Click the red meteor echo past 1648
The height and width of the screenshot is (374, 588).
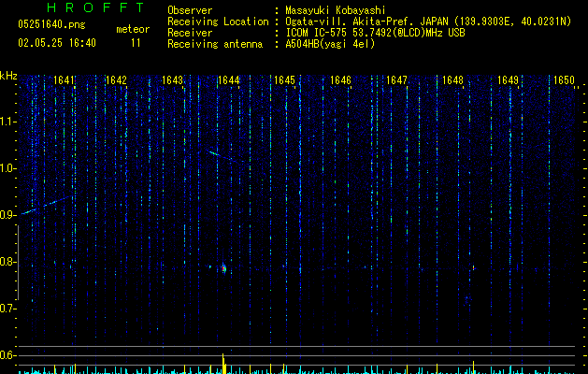(x=474, y=267)
